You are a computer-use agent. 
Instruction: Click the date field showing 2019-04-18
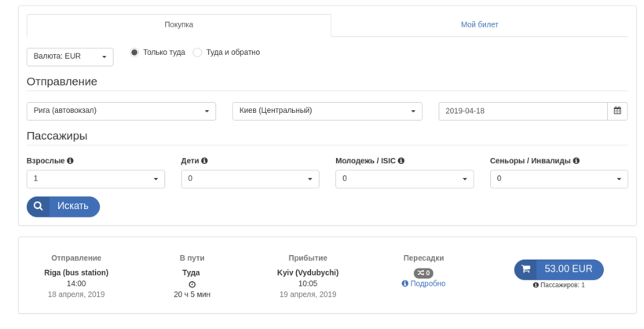[522, 111]
